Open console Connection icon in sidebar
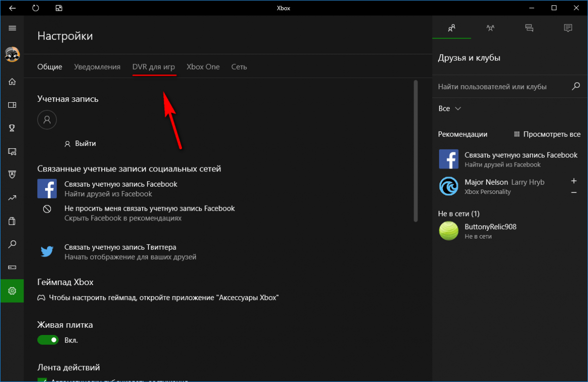Screen dimensions: 588x382 12,267
